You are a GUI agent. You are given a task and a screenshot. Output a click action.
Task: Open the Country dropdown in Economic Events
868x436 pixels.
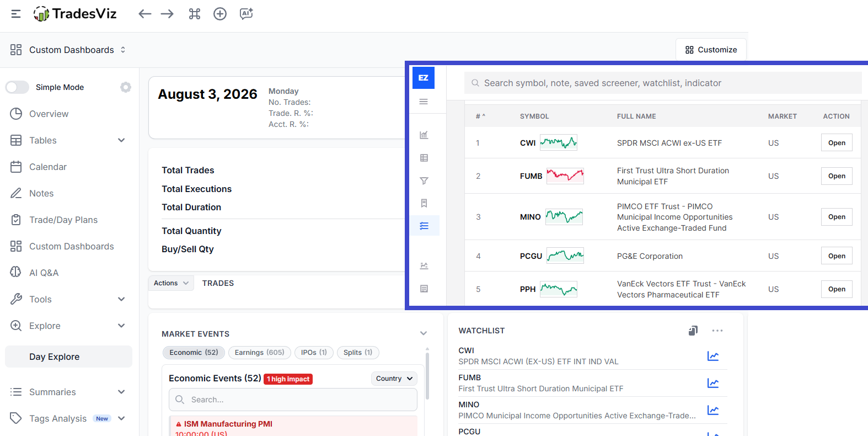[x=394, y=379]
